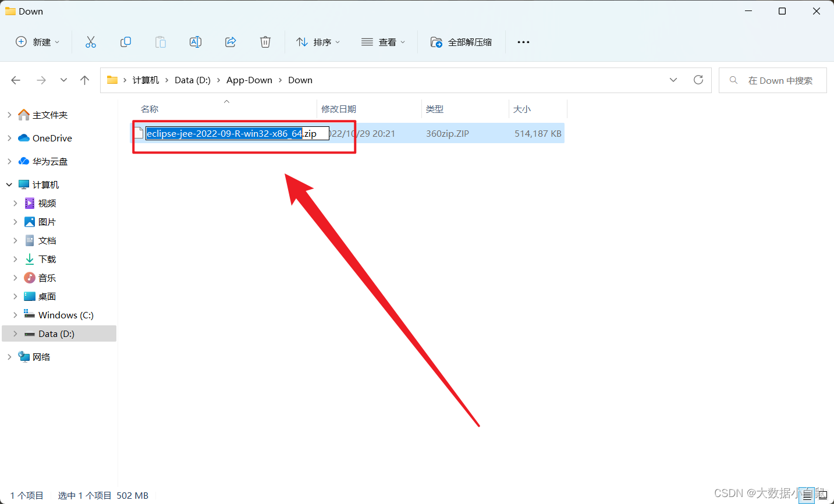Expand the 视频 tree node
Screen dimensions: 834x504
pyautogui.click(x=15, y=204)
